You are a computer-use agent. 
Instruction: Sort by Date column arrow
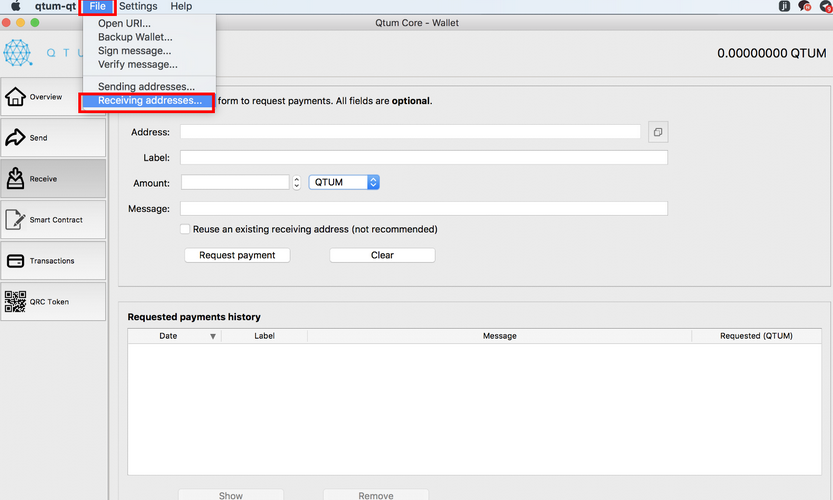coord(212,336)
